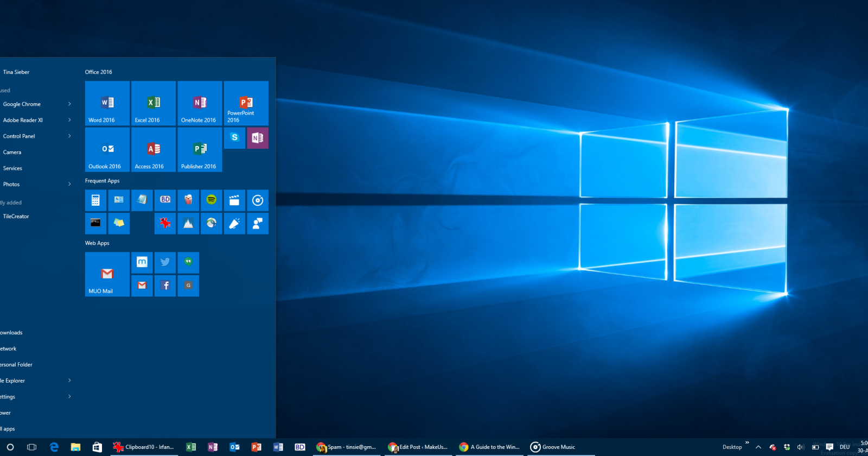Click the All apps button
The width and height of the screenshot is (868, 456).
(x=9, y=429)
